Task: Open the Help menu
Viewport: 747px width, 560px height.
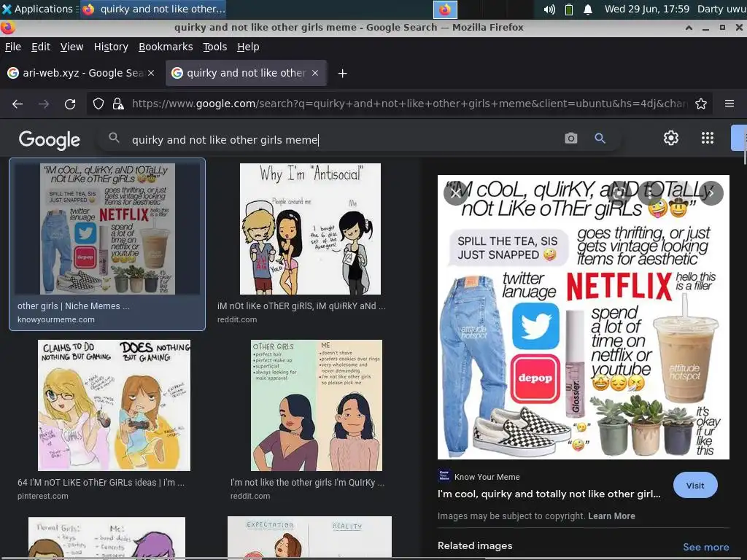Action: (248, 47)
